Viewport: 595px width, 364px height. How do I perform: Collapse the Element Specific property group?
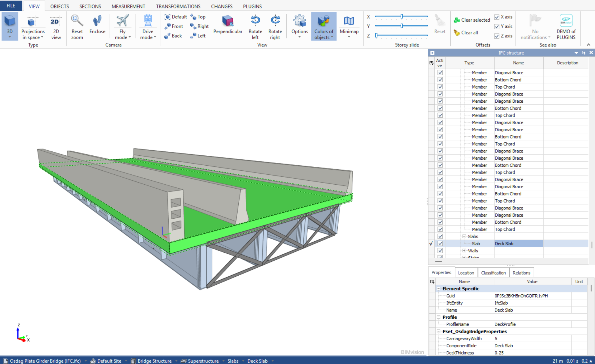point(438,289)
